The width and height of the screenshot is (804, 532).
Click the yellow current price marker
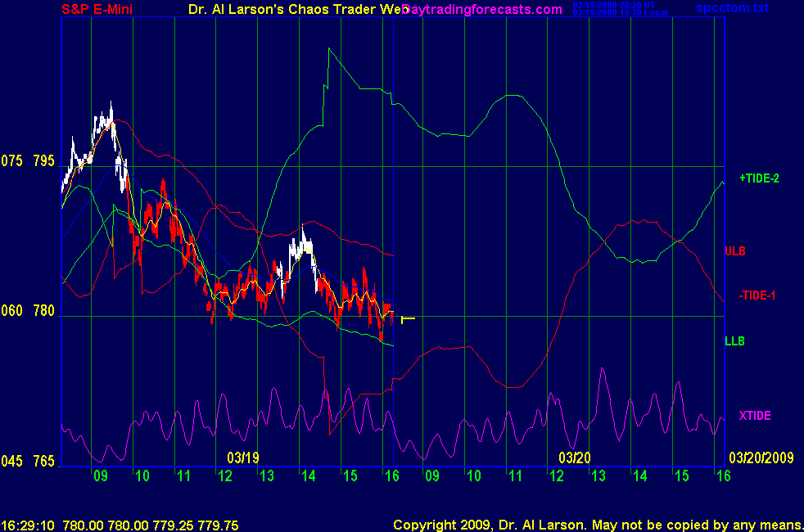point(408,319)
